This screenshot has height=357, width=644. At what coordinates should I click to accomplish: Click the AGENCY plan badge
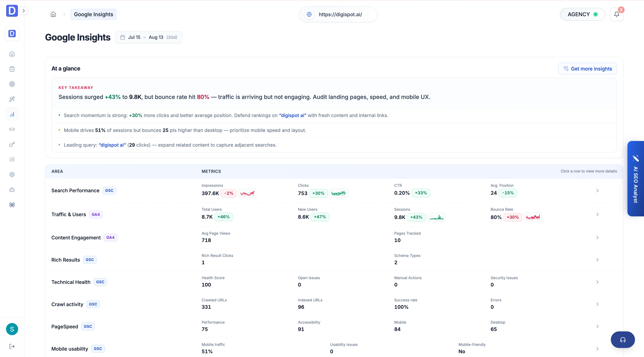pyautogui.click(x=582, y=14)
